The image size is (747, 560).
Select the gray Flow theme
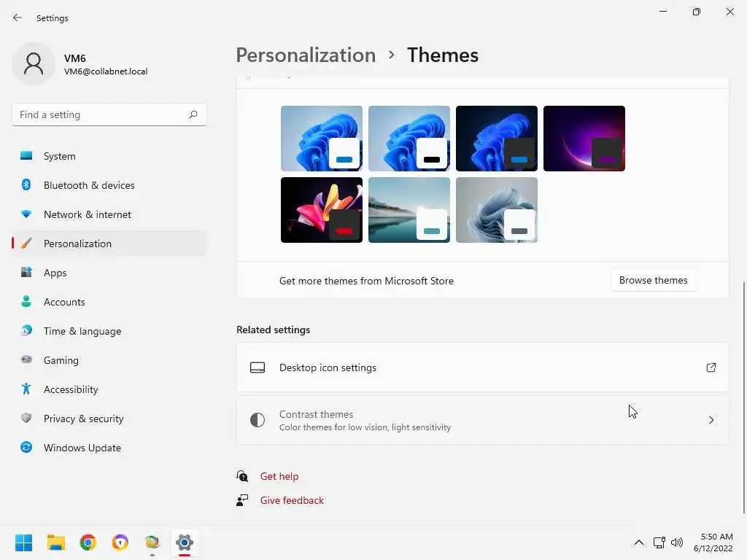click(x=496, y=210)
